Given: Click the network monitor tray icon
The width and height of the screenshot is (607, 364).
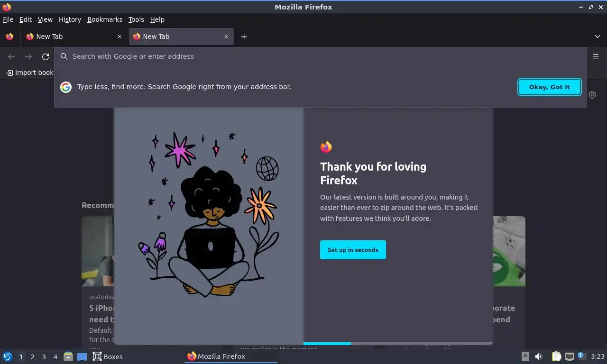Looking at the screenshot, I should (x=570, y=356).
